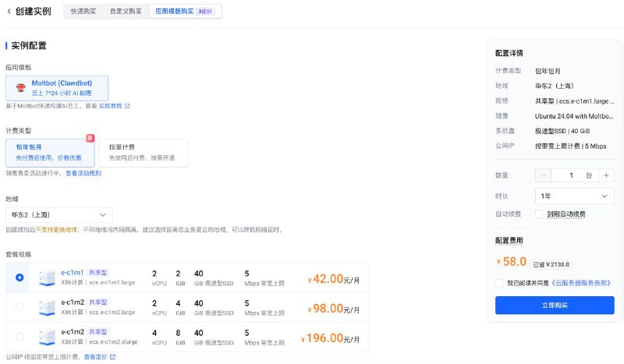Select the e-c1m2 2 vCPU 4 GiB radio button
Screen dimensions: 624x364
point(19,307)
